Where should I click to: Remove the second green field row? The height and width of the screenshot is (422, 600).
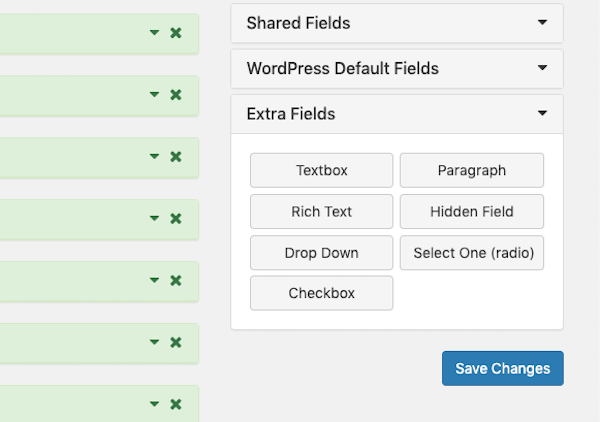coord(176,95)
